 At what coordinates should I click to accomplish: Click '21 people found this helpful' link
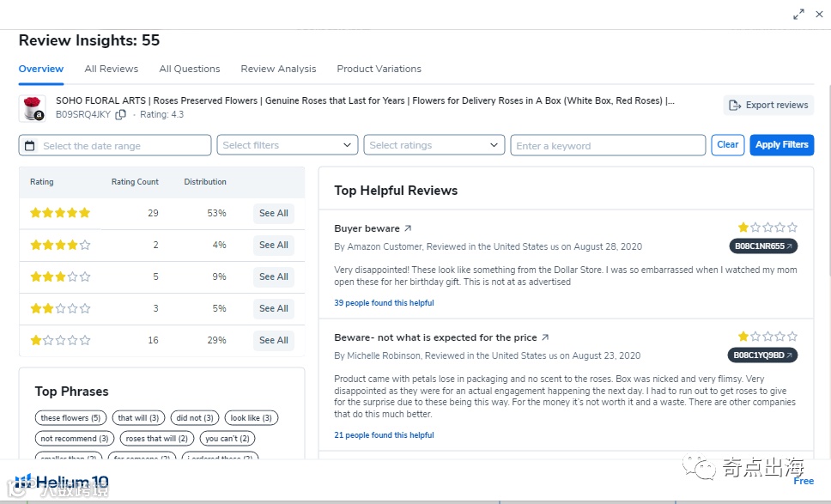pyautogui.click(x=384, y=435)
